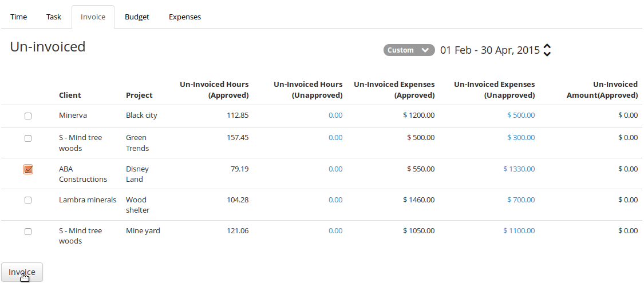Tick the Lambra minerals Wood shelter checkbox
Image resolution: width=644 pixels, height=283 pixels.
(28, 200)
